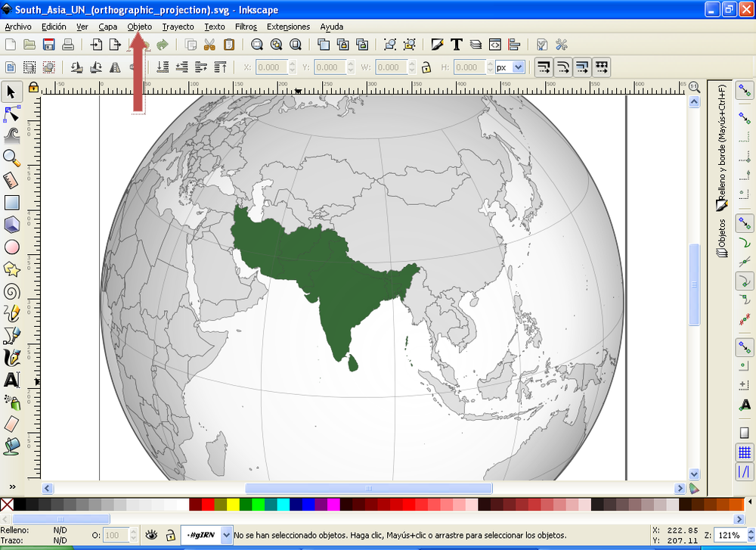The image size is (756, 550).
Task: Pick the Spiral tool
Action: coord(12,291)
